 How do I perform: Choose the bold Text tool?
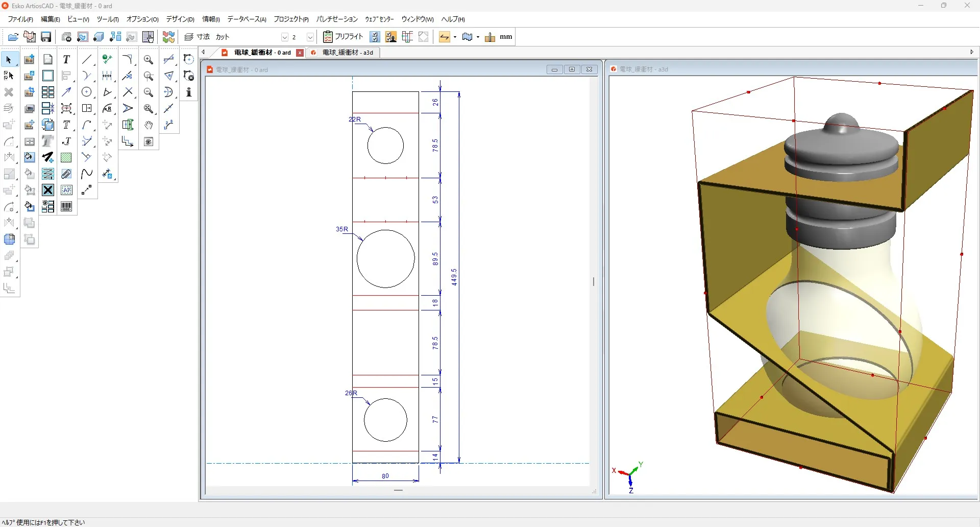coord(66,59)
